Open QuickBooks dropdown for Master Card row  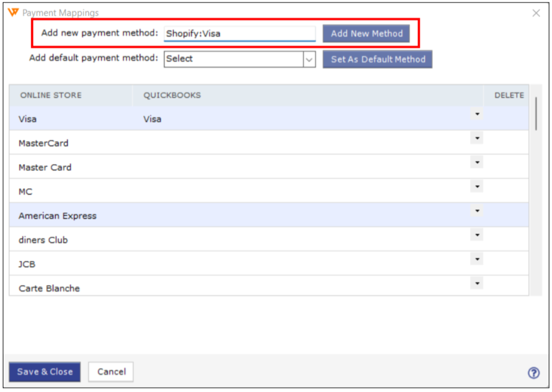477,162
